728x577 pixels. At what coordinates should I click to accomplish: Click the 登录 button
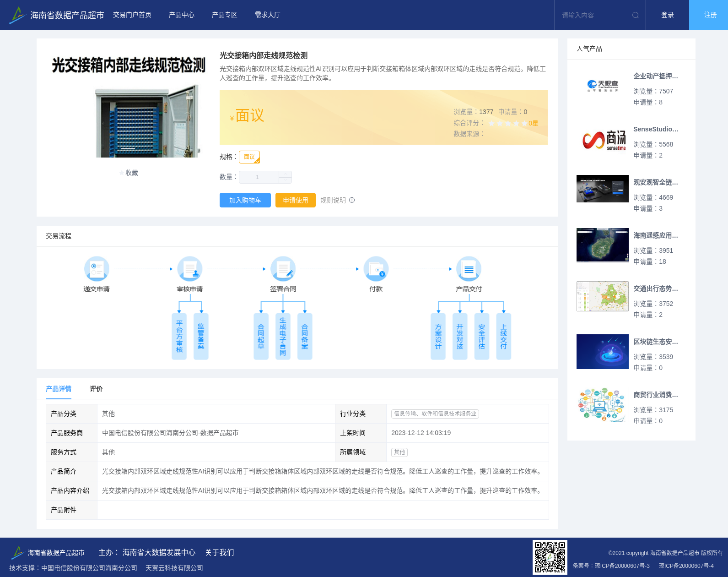pos(668,15)
